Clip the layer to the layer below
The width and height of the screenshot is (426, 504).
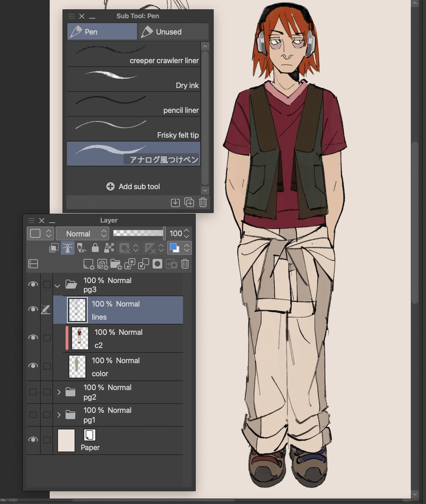54,248
